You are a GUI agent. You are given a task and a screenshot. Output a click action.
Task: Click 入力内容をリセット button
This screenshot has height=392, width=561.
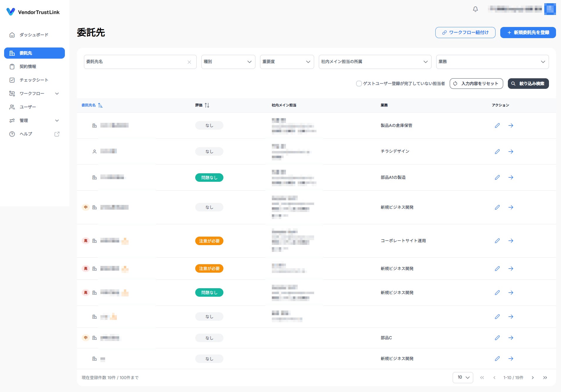(476, 84)
